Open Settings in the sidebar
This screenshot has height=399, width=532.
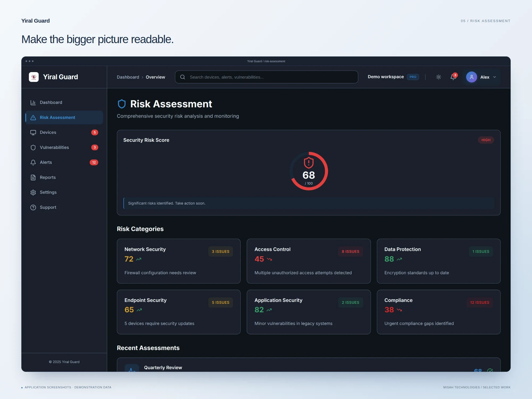(64, 192)
